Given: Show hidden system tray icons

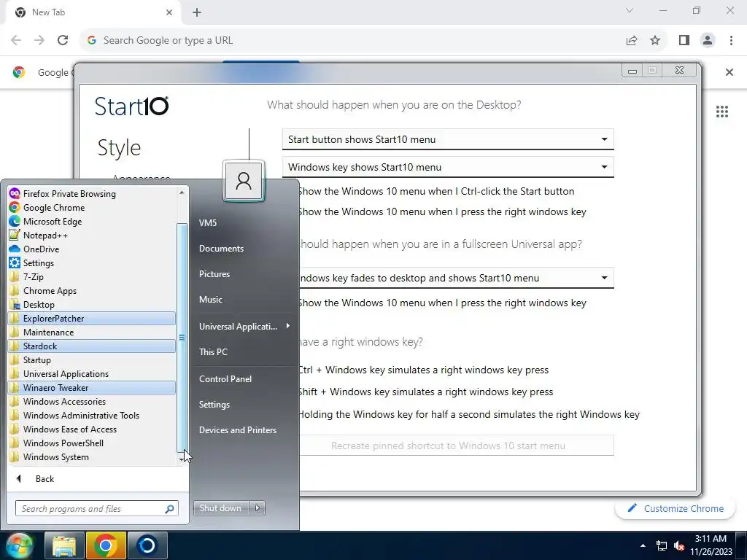Looking at the screenshot, I should click(643, 545).
